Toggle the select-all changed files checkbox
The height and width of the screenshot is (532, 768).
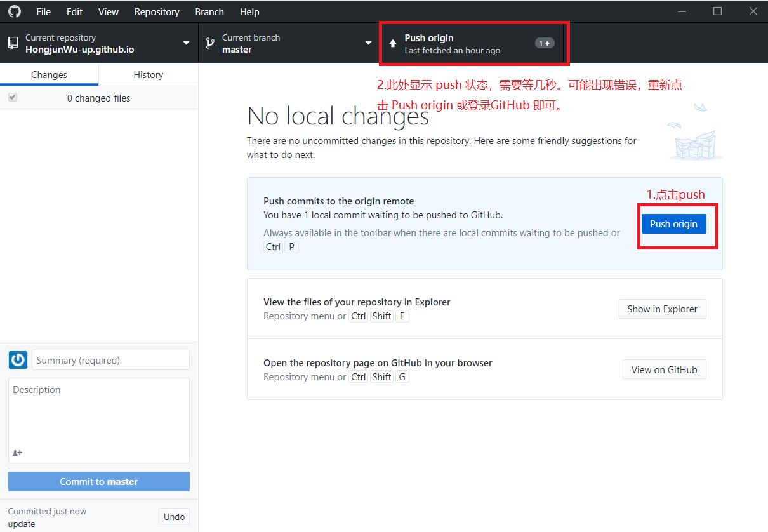click(13, 98)
